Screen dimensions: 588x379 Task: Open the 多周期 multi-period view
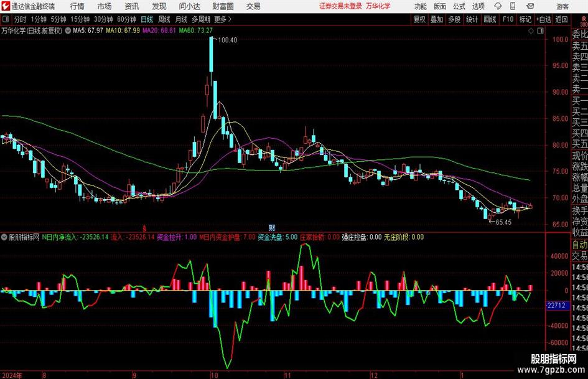coord(201,19)
